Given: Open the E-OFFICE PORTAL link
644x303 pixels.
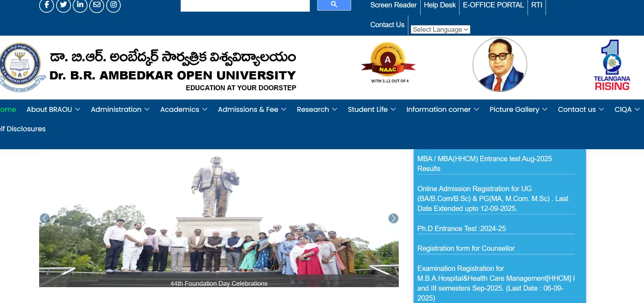Looking at the screenshot, I should [493, 5].
